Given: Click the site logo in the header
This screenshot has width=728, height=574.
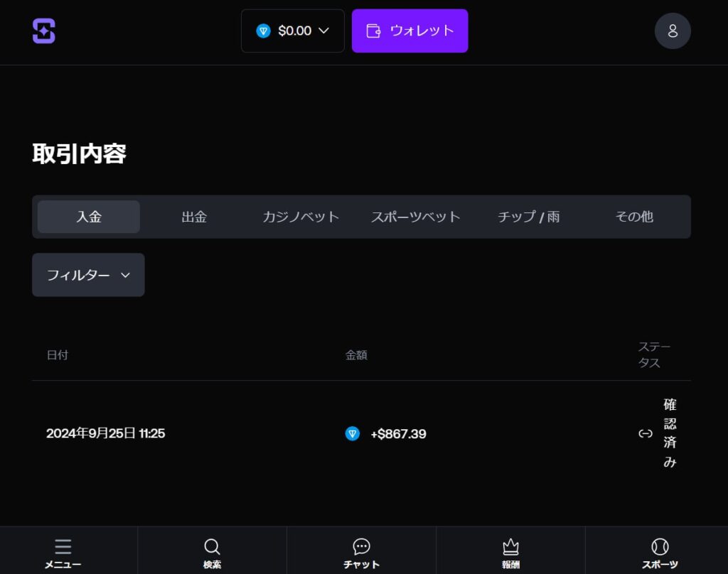Looking at the screenshot, I should [43, 31].
